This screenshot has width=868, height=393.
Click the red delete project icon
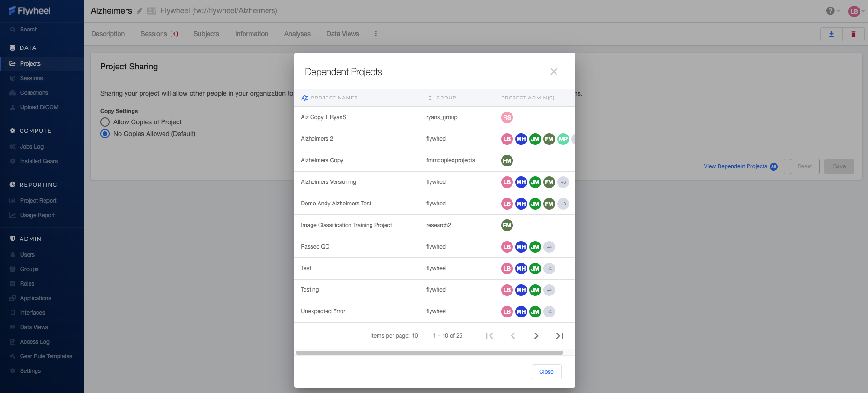click(x=853, y=34)
